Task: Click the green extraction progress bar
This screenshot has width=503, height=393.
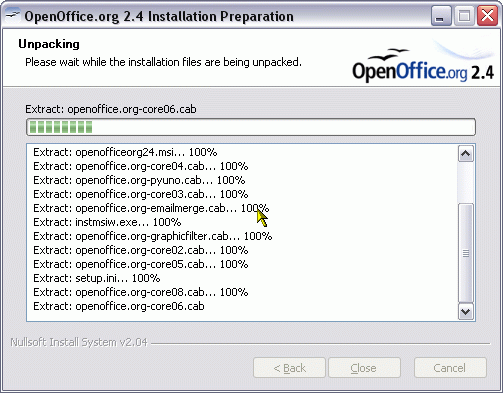Action: coord(251,127)
